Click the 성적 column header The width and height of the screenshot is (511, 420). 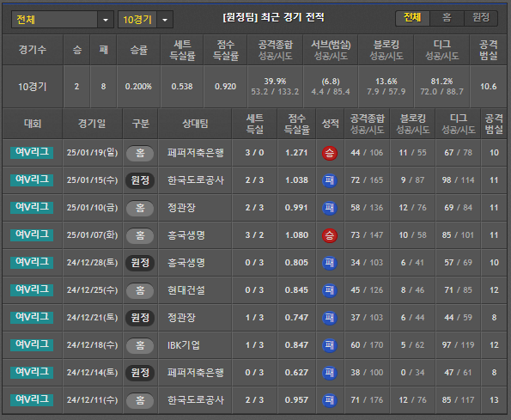click(x=330, y=124)
